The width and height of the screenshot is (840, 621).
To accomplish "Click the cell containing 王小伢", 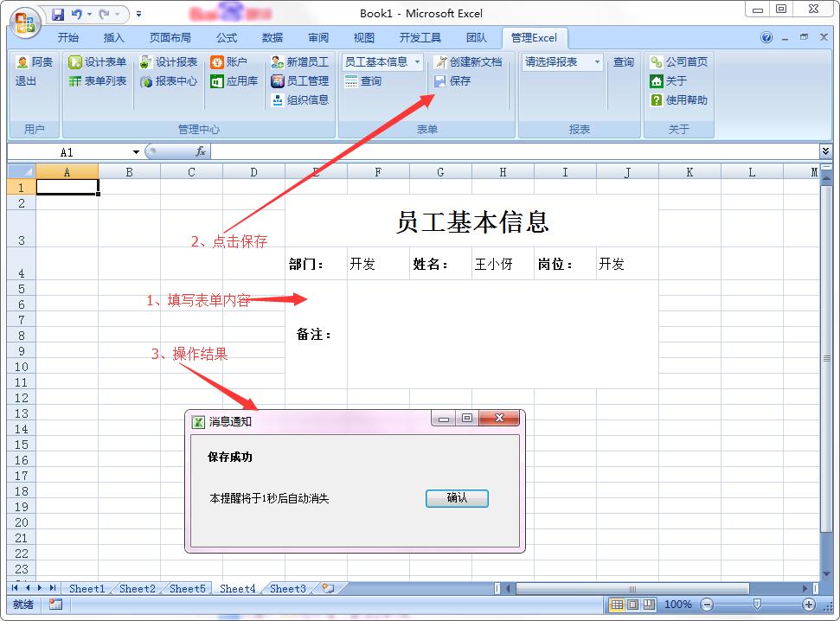I will click(x=503, y=264).
